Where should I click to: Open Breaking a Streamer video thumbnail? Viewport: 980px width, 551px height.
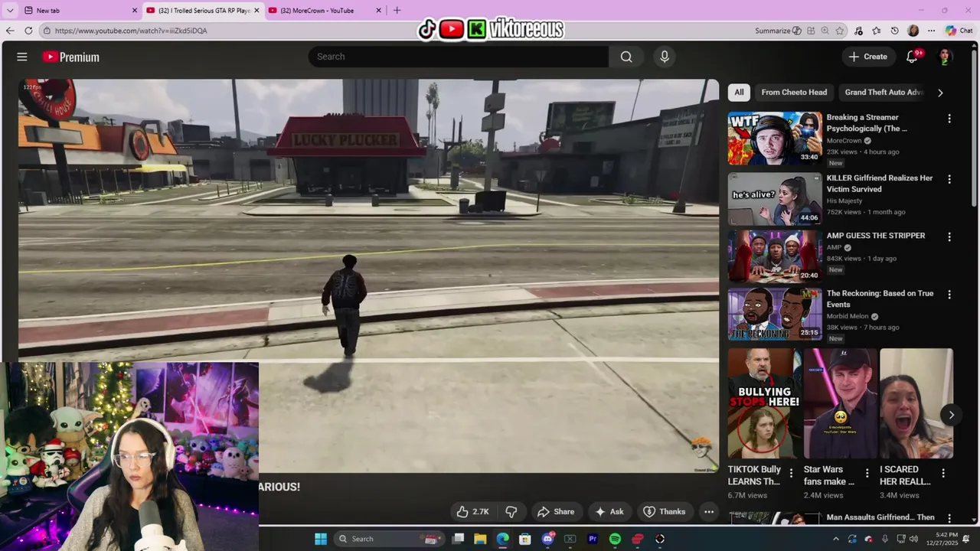coord(775,139)
